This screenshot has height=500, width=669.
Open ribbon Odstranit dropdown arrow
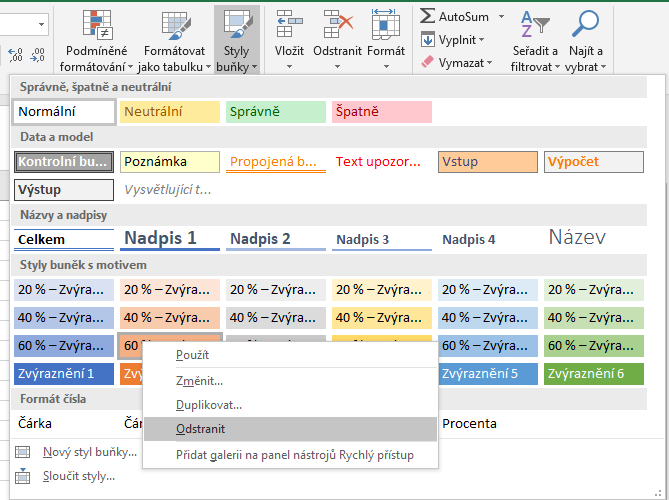click(x=337, y=67)
